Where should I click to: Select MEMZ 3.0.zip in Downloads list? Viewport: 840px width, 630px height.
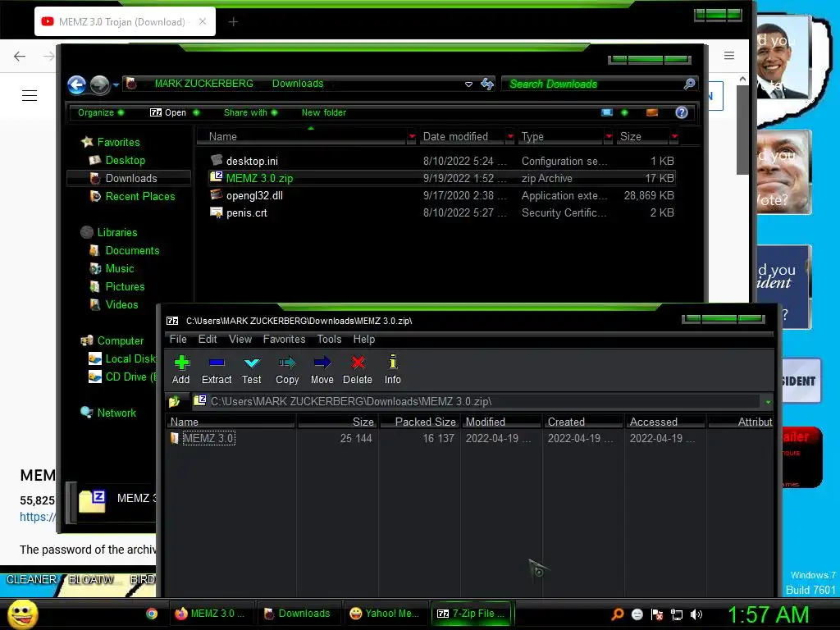click(x=442, y=178)
